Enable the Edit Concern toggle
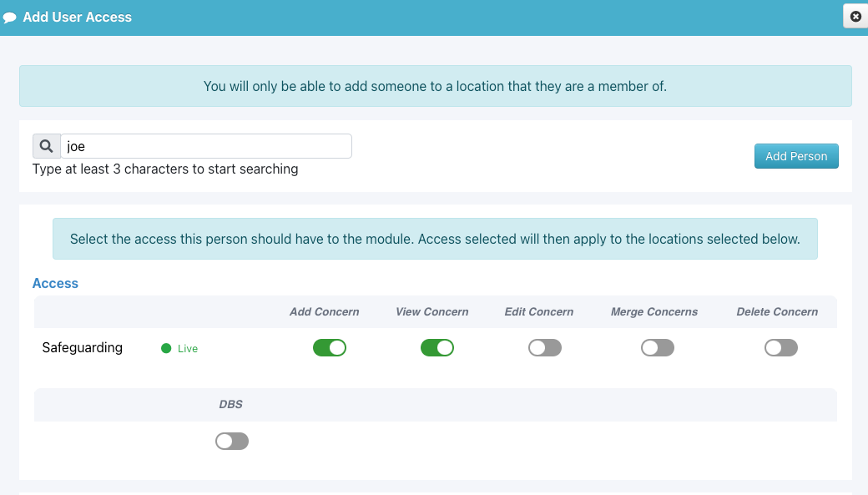This screenshot has height=495, width=868. tap(545, 348)
